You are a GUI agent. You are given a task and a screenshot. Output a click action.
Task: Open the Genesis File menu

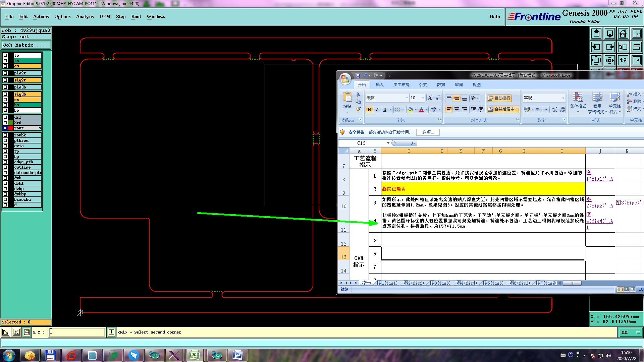(x=9, y=16)
